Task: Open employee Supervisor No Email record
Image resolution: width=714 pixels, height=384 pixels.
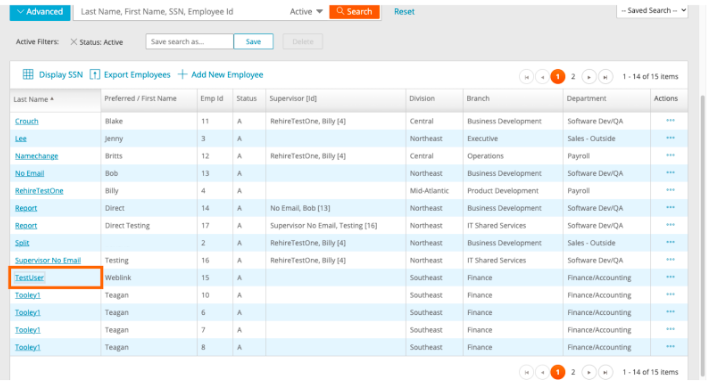Action: click(x=48, y=260)
